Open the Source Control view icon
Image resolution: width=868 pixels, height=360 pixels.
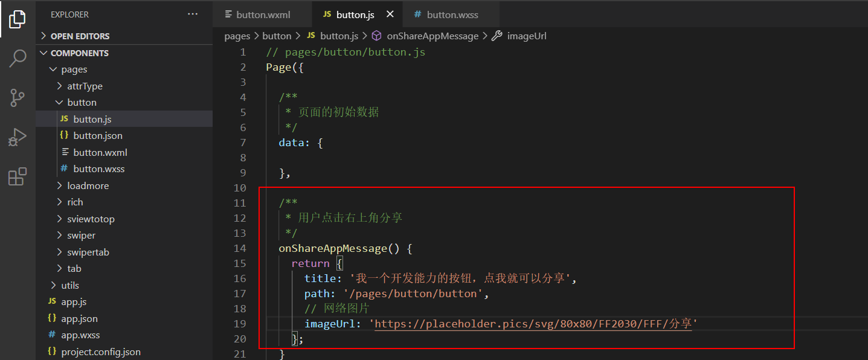pyautogui.click(x=18, y=98)
